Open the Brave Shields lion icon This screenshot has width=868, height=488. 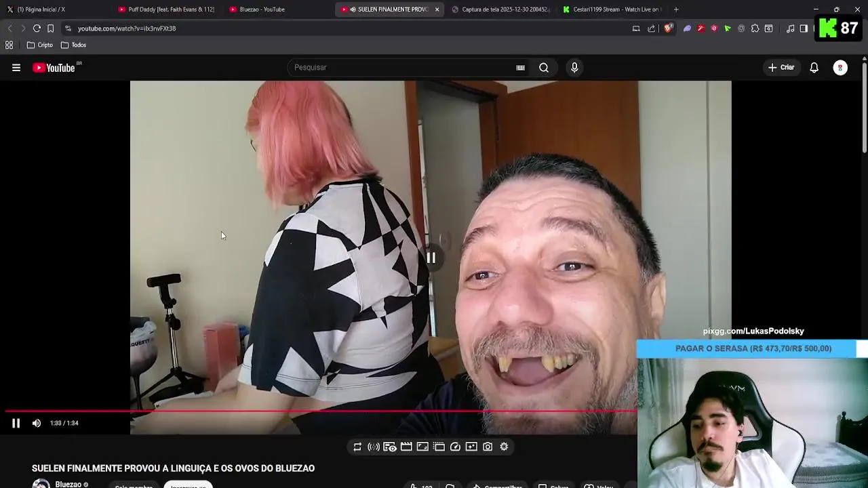tap(669, 28)
